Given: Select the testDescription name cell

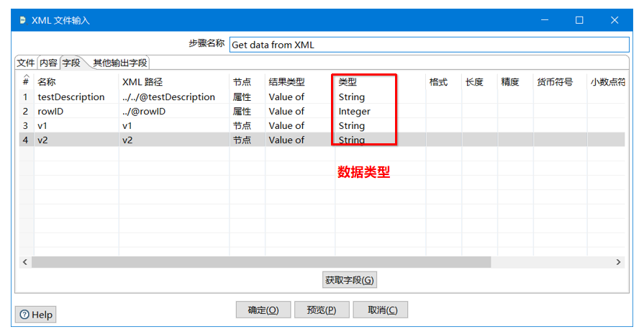Looking at the screenshot, I should pos(76,97).
